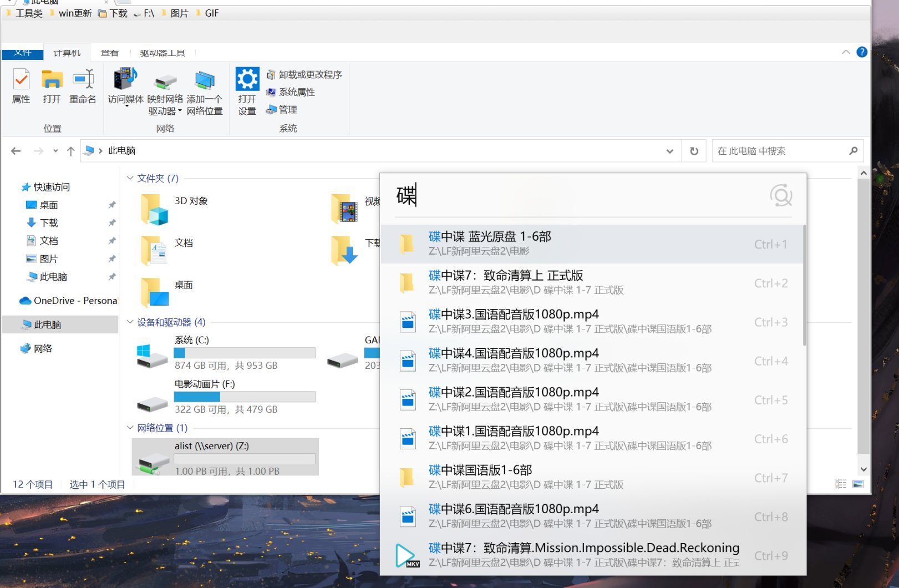Collapse the Network locations (网络位置) group
Viewport: 899px width, 588px height.
tap(130, 428)
